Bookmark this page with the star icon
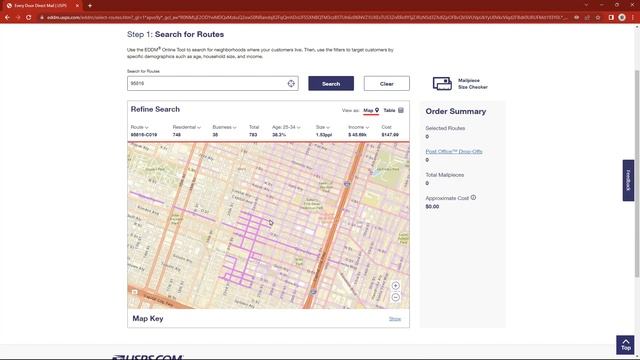640x360 pixels. pos(598,18)
